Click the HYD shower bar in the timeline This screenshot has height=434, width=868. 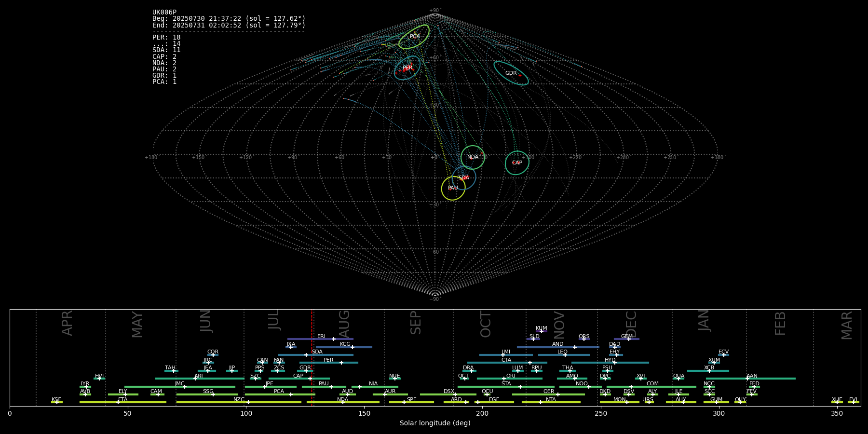pos(610,363)
